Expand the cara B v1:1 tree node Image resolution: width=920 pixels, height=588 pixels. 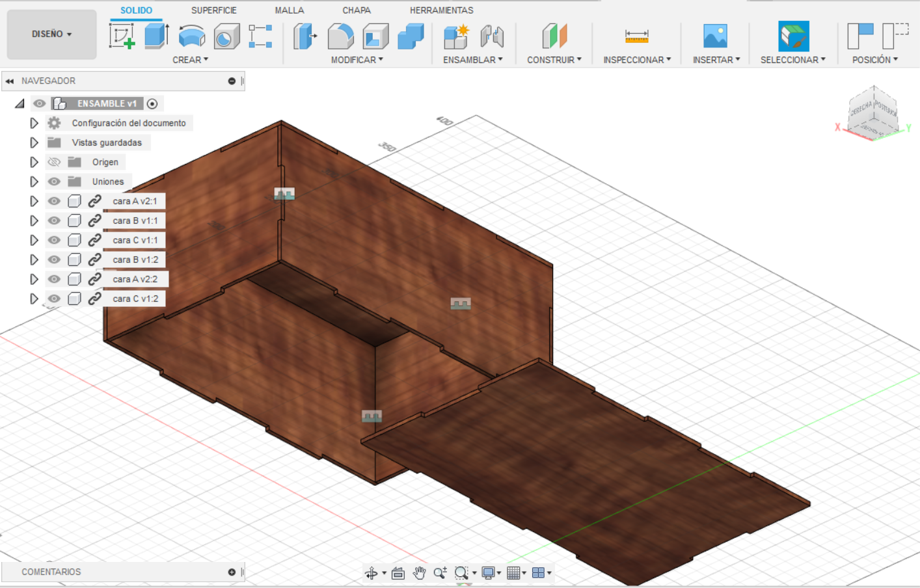[x=34, y=220]
